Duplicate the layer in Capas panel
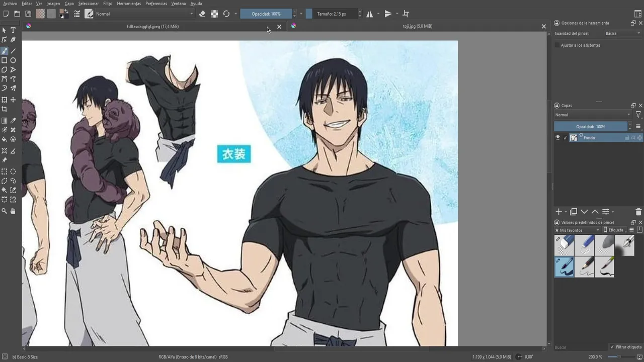644x362 pixels. 574,212
